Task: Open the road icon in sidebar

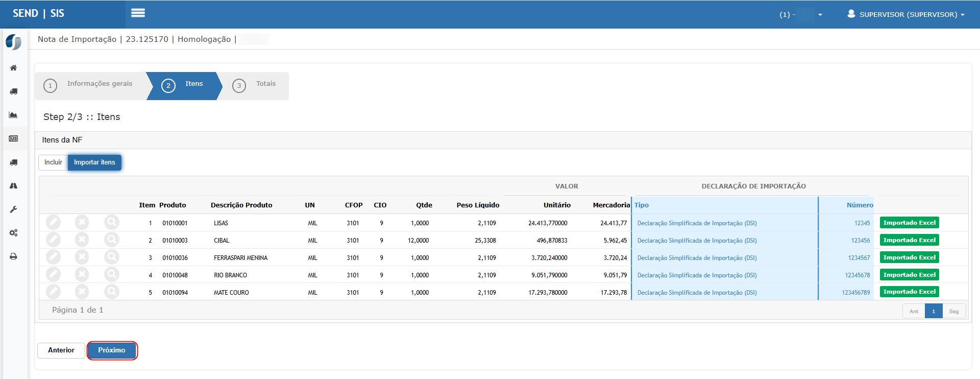Action: click(x=14, y=186)
